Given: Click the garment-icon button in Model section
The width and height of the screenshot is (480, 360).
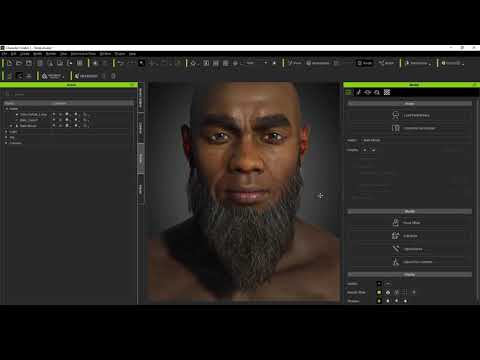Looking at the screenshot, I should (410, 128).
